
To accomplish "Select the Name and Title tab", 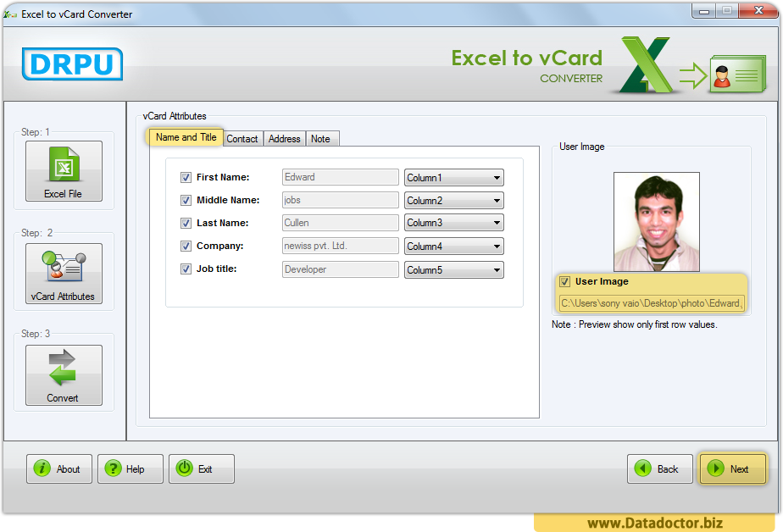I will (186, 137).
